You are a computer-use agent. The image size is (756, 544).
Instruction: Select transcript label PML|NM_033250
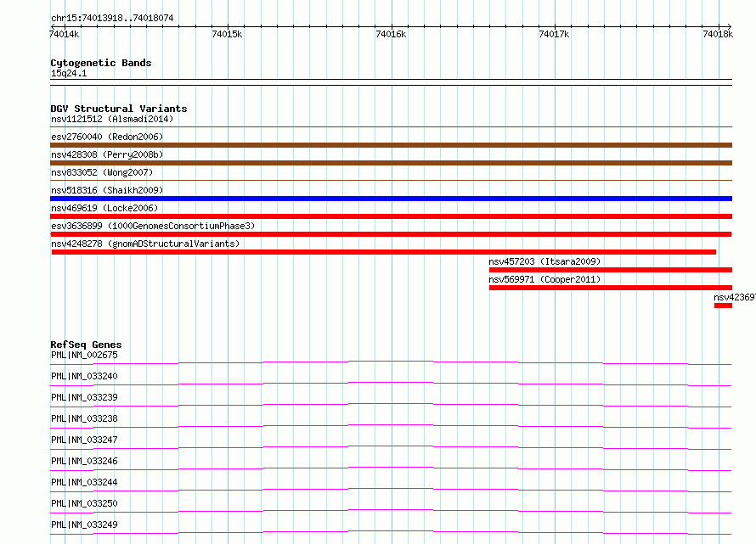pos(84,503)
